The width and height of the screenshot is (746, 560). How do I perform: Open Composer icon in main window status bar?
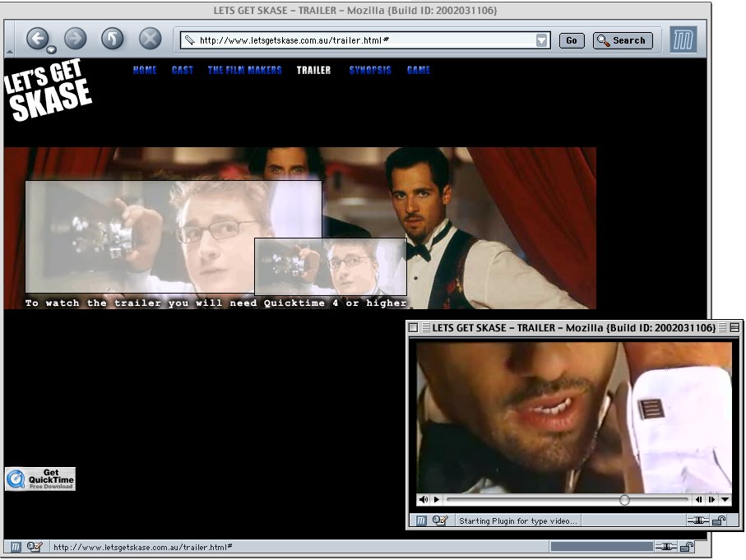(x=35, y=547)
